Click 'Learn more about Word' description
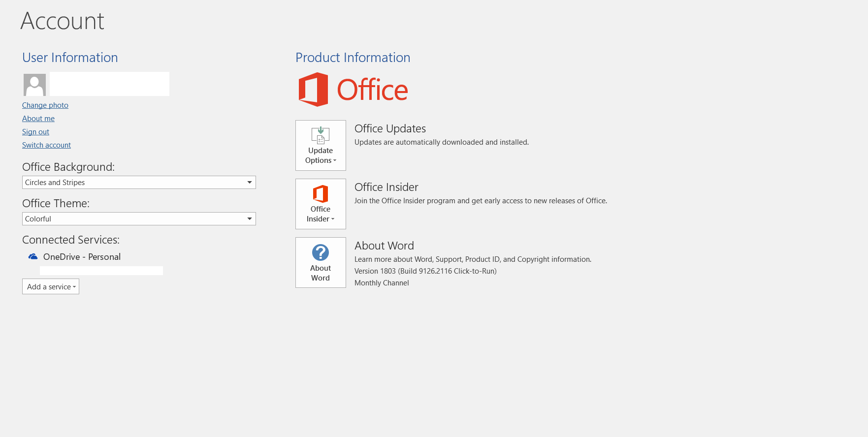868x437 pixels. tap(473, 259)
